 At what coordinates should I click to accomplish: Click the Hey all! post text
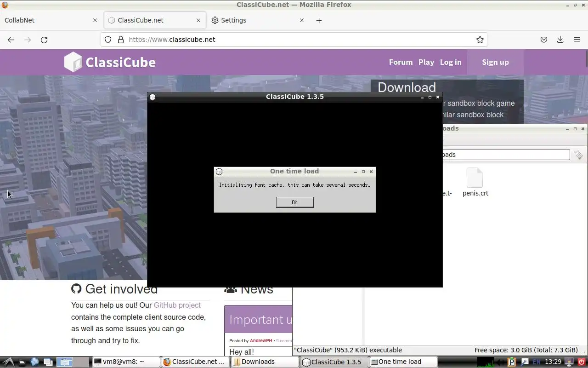point(242,352)
